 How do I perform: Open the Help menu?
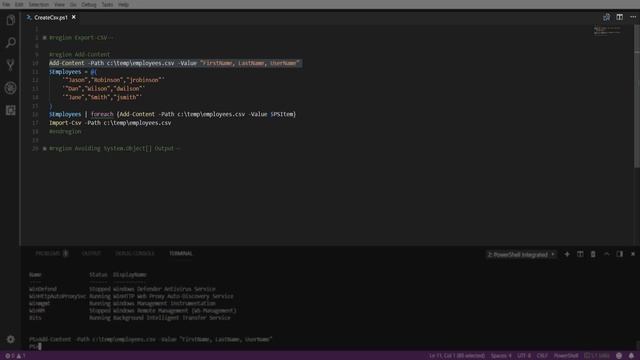tap(124, 4)
